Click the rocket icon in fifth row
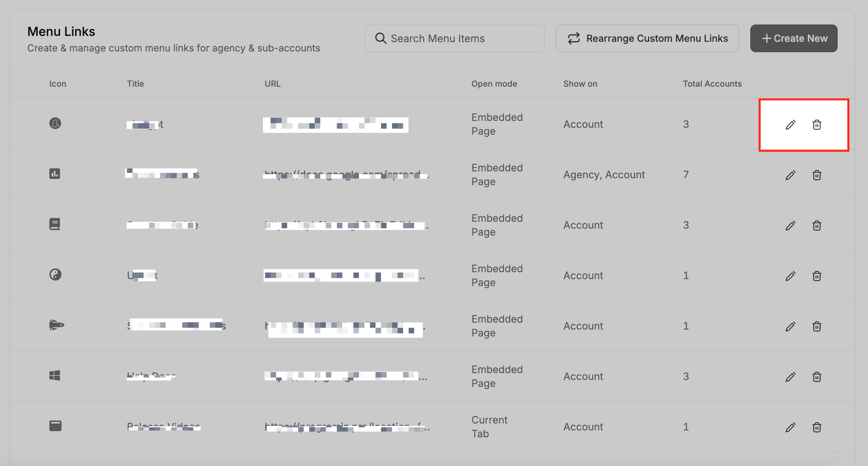Screen dimensions: 868x466 [x=57, y=325]
